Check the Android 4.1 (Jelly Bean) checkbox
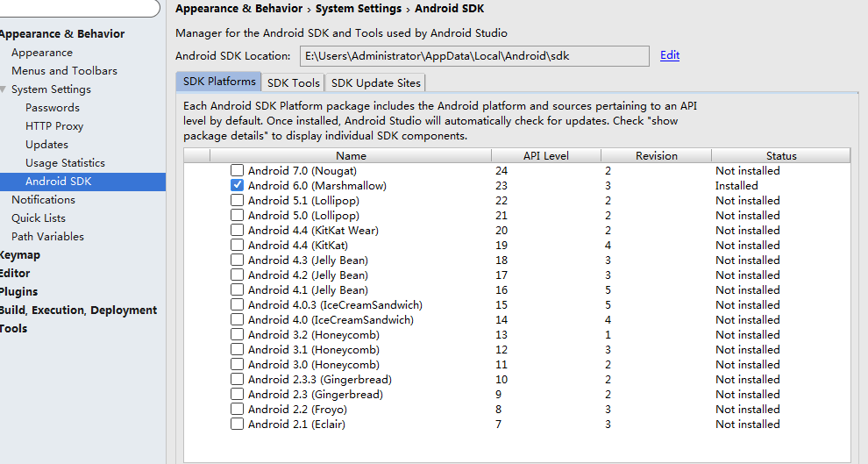 [237, 290]
